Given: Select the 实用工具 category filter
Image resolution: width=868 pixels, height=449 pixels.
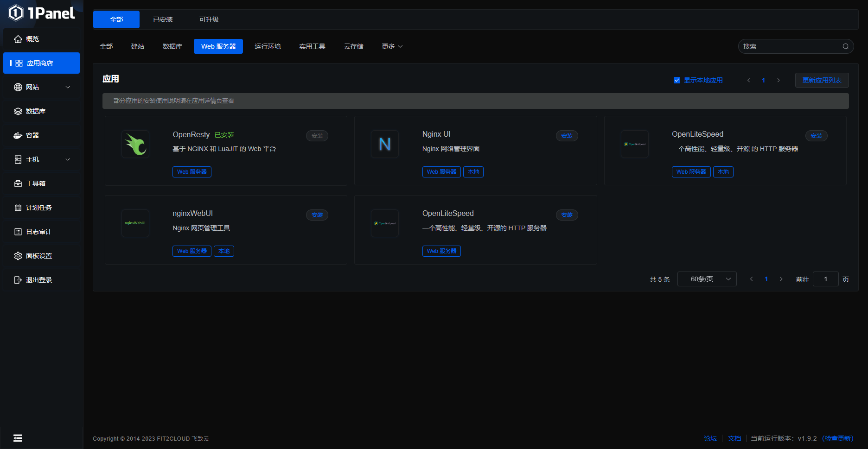Looking at the screenshot, I should (312, 46).
